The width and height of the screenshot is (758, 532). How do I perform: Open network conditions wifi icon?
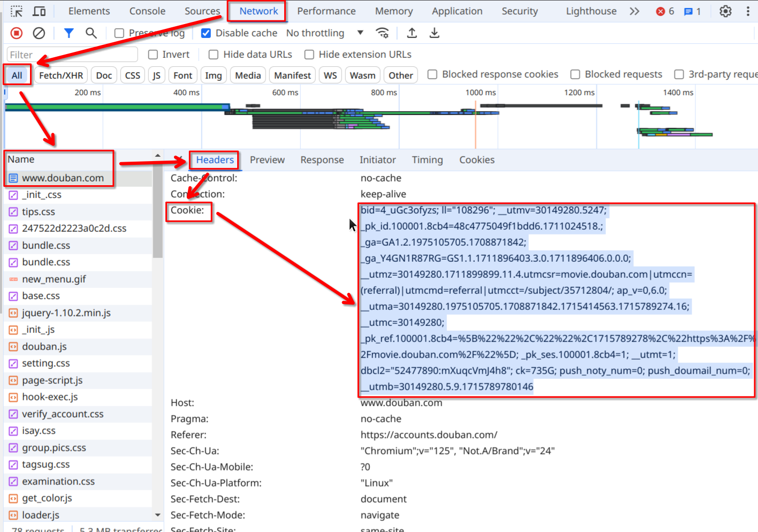pyautogui.click(x=382, y=33)
